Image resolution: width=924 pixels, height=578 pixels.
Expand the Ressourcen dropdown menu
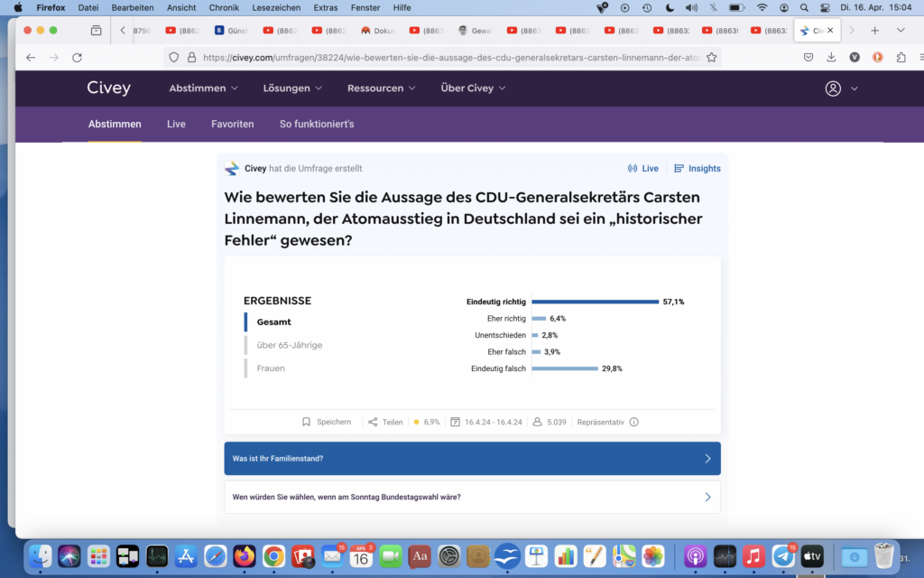(381, 89)
